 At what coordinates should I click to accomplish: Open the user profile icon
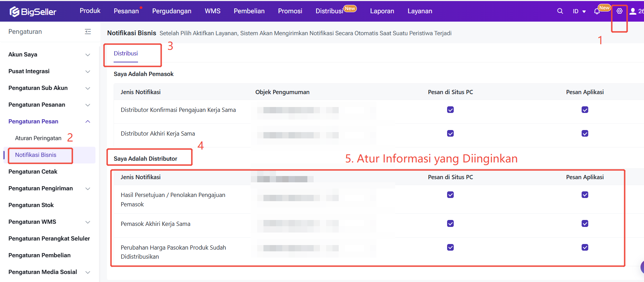633,11
